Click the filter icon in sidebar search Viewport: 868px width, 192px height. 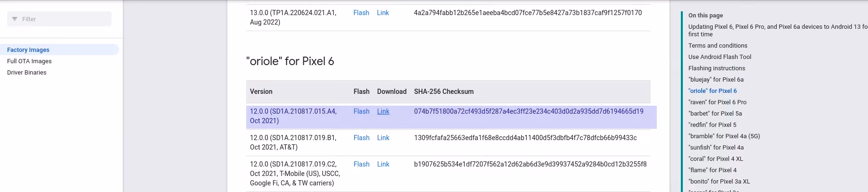coord(15,19)
